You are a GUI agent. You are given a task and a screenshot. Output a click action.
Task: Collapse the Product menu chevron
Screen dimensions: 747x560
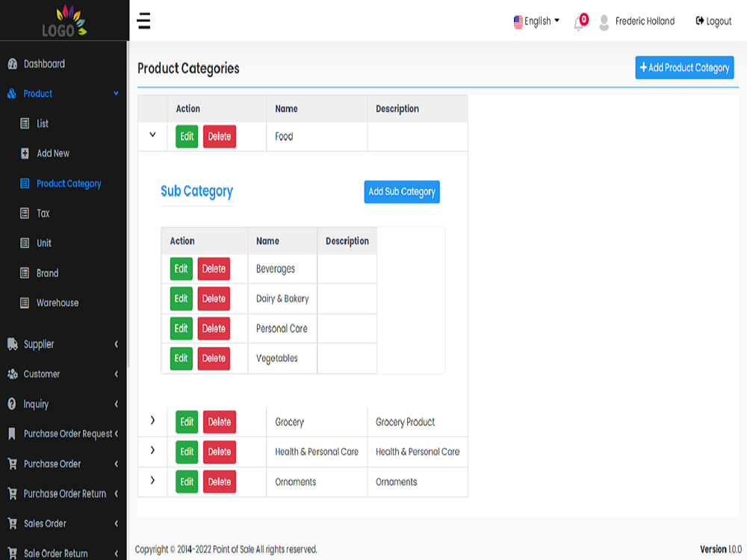(x=116, y=94)
